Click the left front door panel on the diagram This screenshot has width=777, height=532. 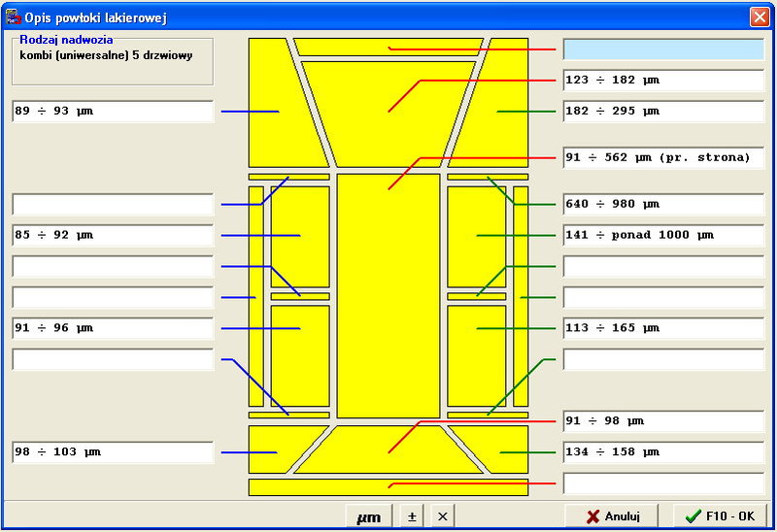coord(300,237)
